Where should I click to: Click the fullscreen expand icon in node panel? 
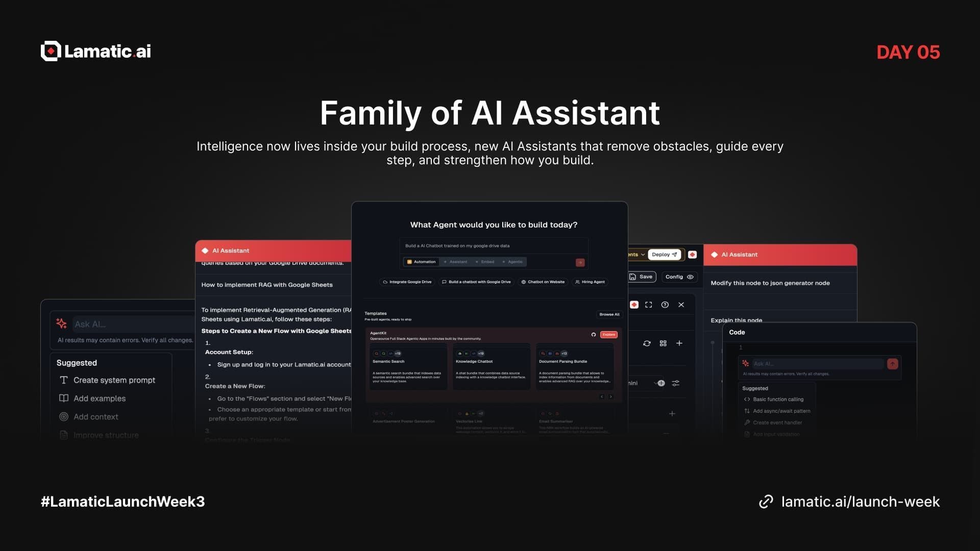[648, 305]
